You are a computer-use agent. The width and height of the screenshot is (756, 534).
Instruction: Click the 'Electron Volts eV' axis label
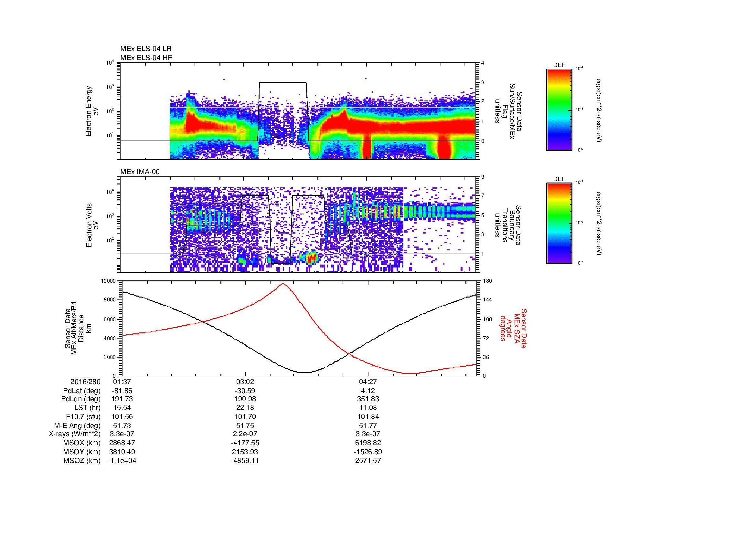click(x=92, y=225)
